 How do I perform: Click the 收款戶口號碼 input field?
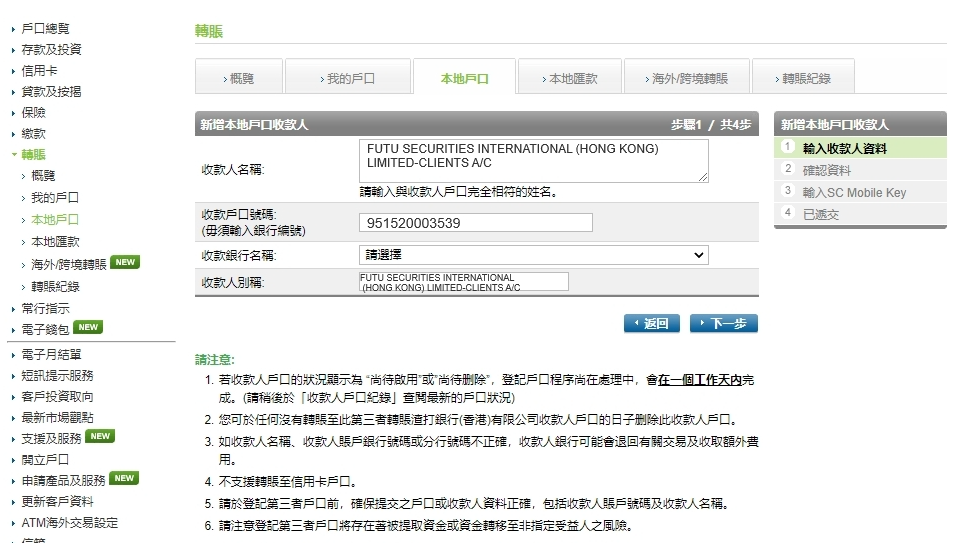[475, 223]
